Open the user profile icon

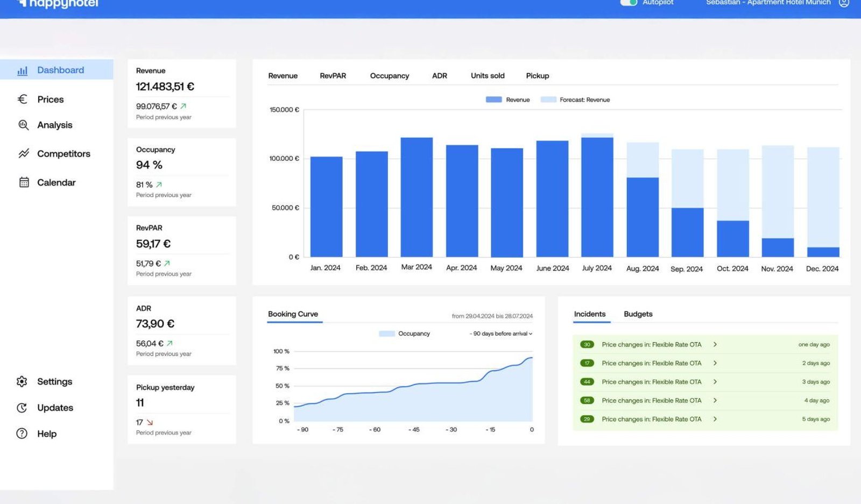point(844,3)
